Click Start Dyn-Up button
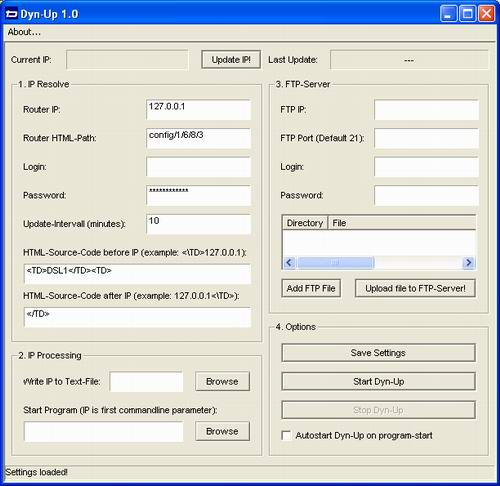 coord(378,381)
